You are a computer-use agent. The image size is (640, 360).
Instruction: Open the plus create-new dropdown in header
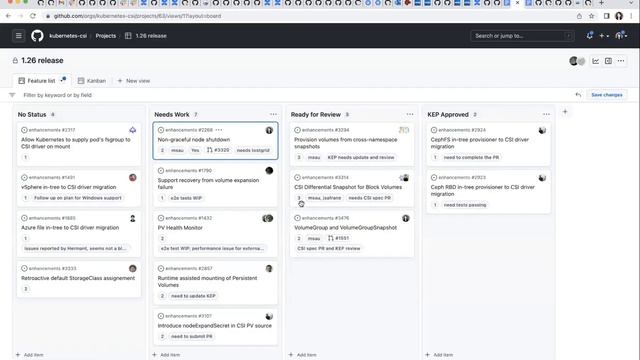click(x=604, y=36)
